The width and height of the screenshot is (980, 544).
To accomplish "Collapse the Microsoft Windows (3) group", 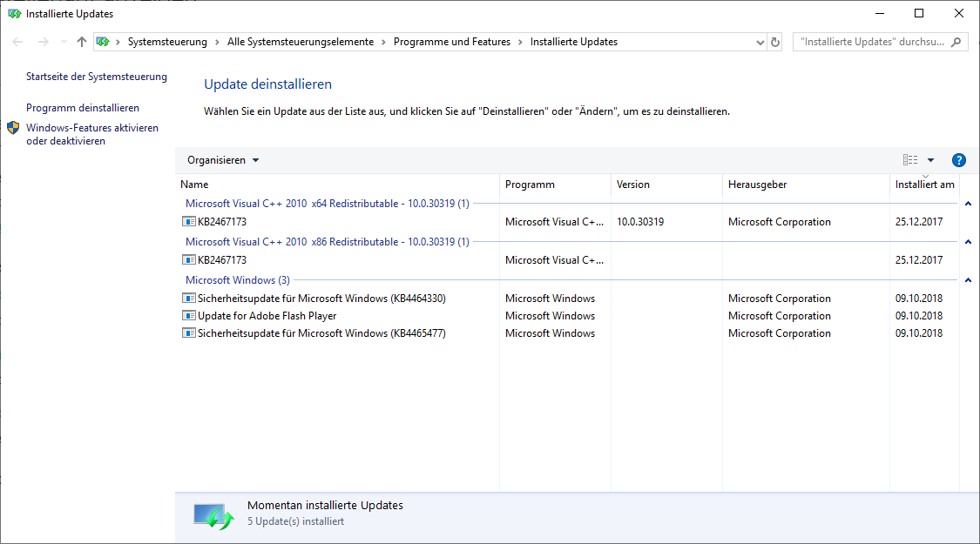I will (x=968, y=279).
